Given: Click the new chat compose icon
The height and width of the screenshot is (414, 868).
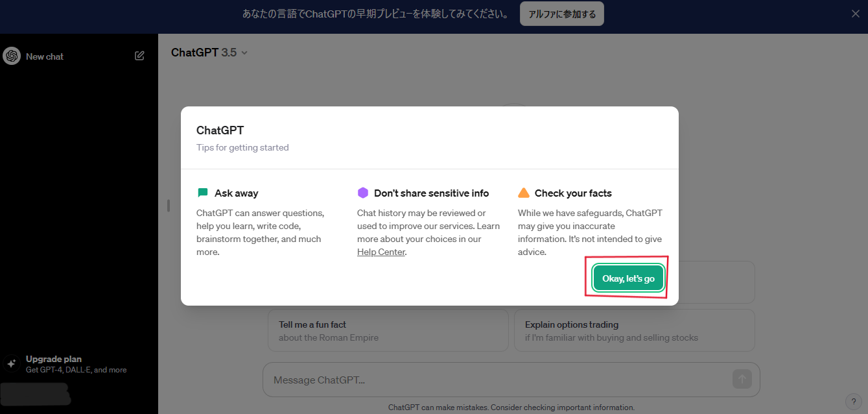Looking at the screenshot, I should click(139, 56).
